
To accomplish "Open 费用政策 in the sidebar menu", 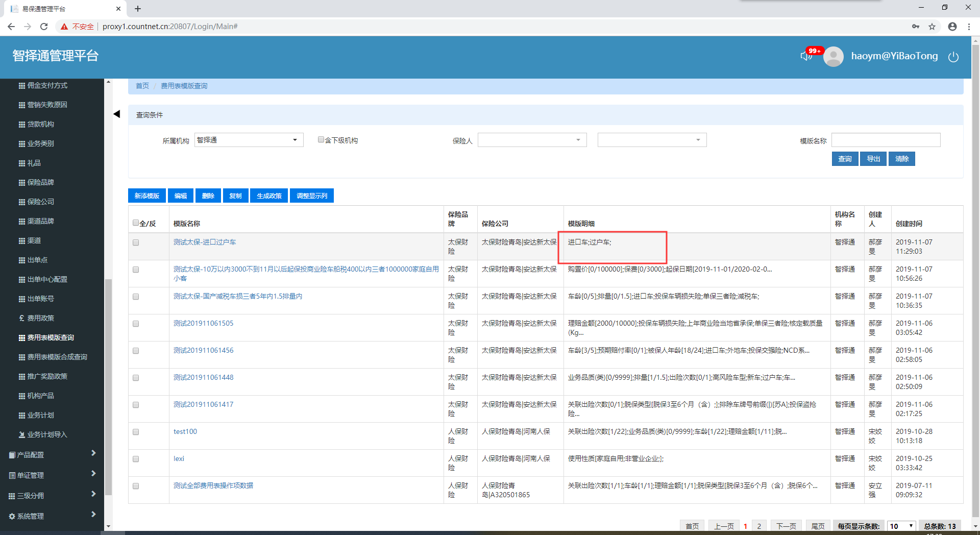I will click(40, 318).
